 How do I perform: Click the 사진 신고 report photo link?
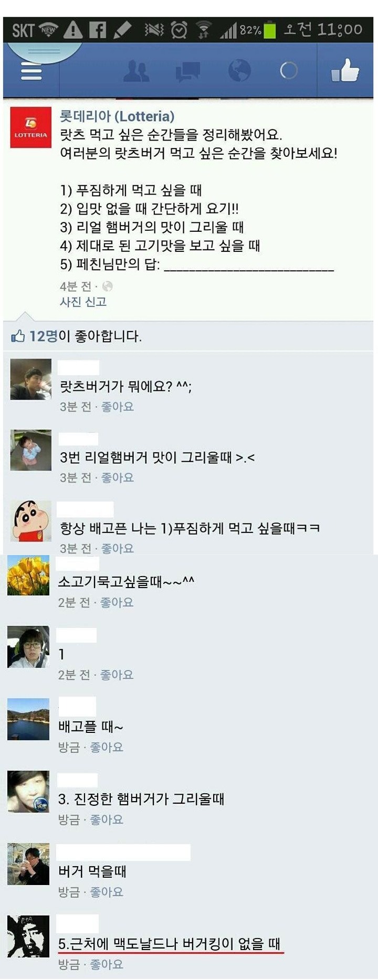[x=83, y=302]
